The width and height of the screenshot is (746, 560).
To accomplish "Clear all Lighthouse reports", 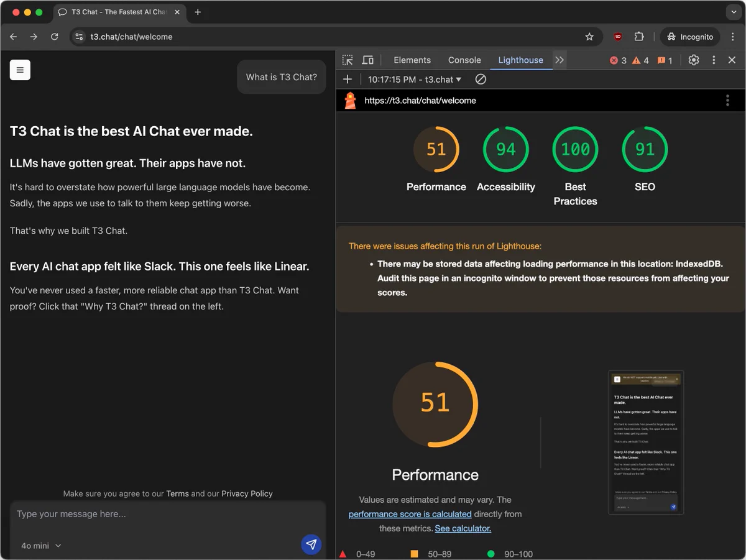I will coord(481,79).
